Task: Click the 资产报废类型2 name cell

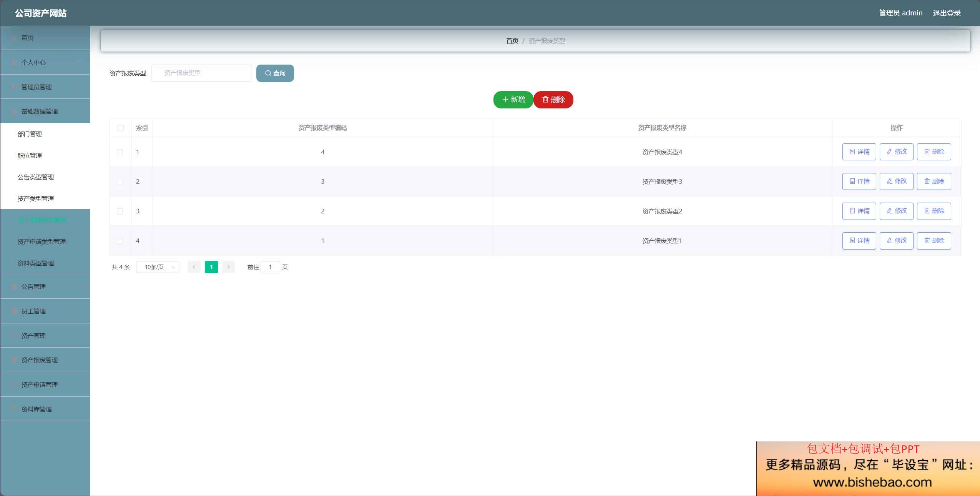Action: [662, 211]
